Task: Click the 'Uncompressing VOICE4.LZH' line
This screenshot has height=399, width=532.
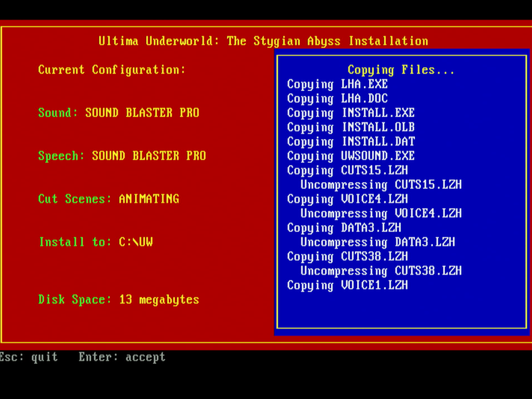Action: pos(381,213)
